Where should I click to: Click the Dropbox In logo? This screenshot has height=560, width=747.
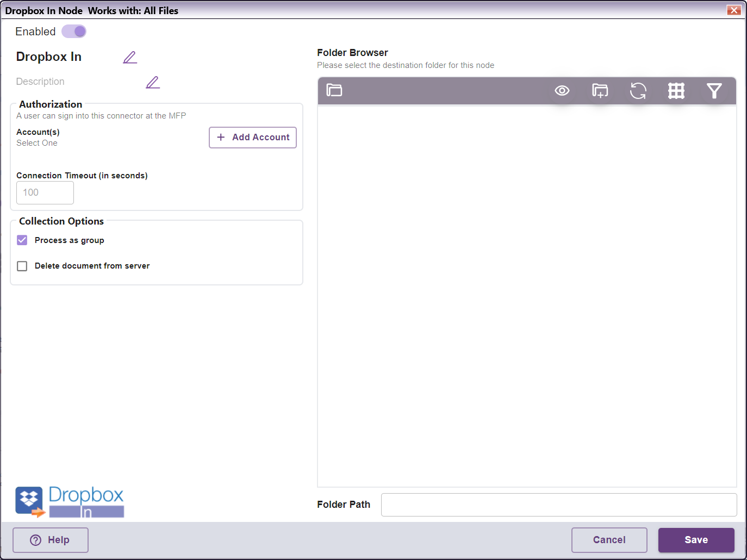pyautogui.click(x=70, y=502)
